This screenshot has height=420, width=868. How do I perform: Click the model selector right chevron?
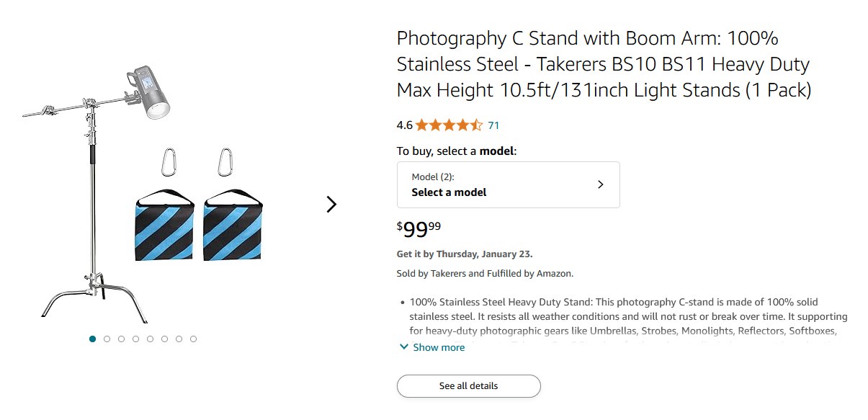click(601, 184)
